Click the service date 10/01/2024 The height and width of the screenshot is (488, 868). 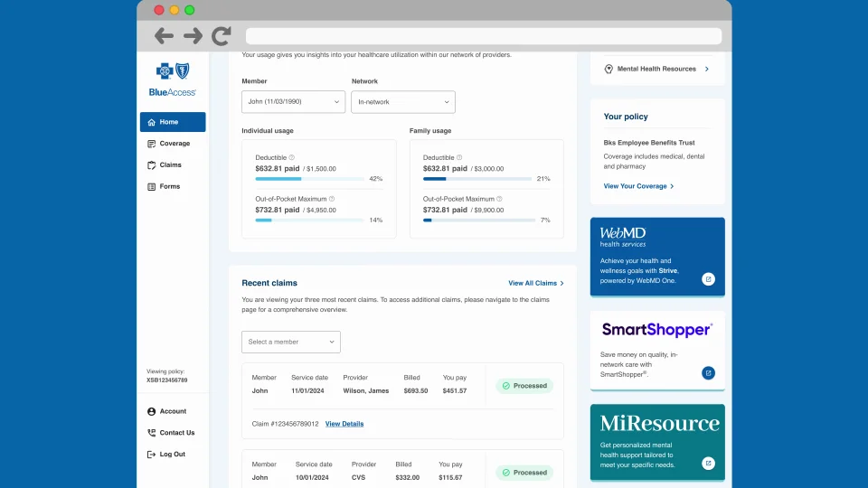tap(312, 477)
